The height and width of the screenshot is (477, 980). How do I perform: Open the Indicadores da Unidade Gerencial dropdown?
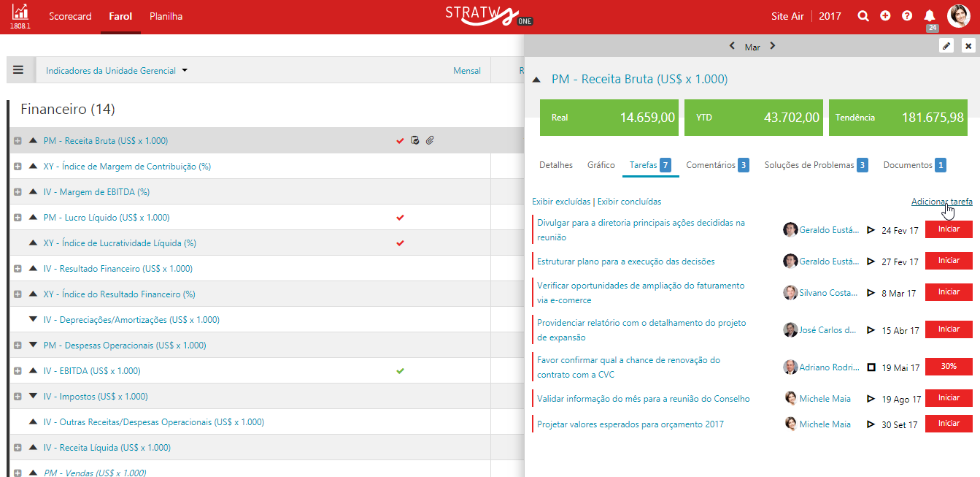(x=117, y=71)
